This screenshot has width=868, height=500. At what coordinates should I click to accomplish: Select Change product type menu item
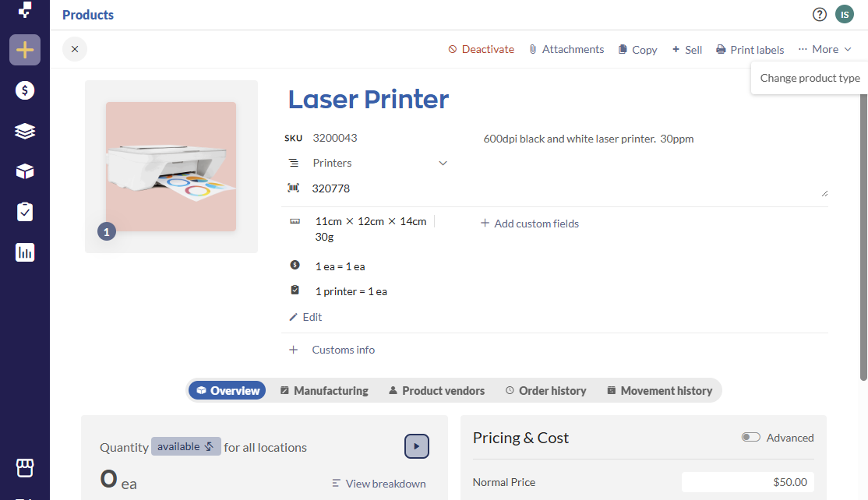810,78
